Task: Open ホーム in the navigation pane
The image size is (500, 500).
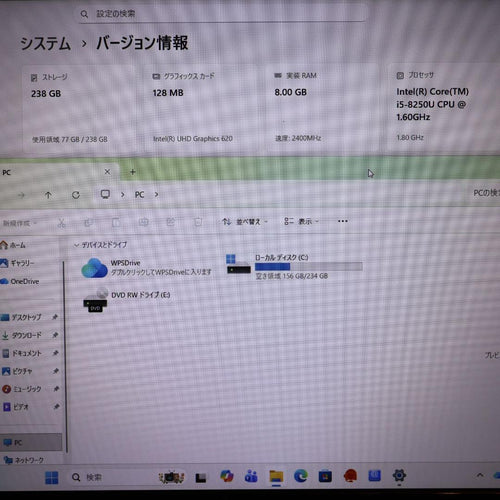Action: click(x=13, y=245)
